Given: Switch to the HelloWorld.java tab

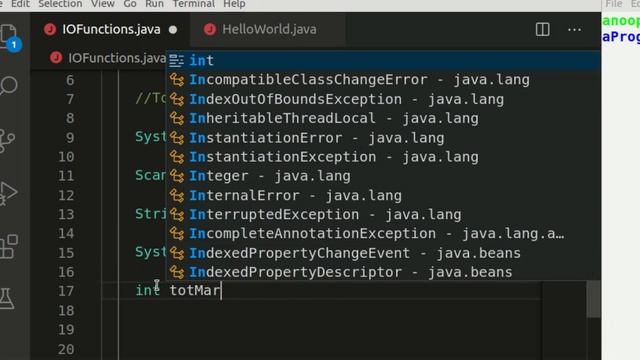Looking at the screenshot, I should 269,29.
